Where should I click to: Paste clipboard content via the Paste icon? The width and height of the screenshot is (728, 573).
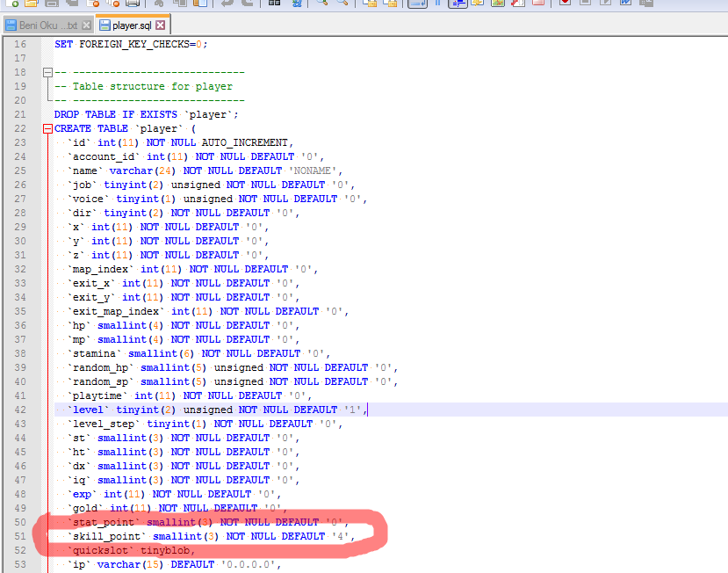(199, 3)
